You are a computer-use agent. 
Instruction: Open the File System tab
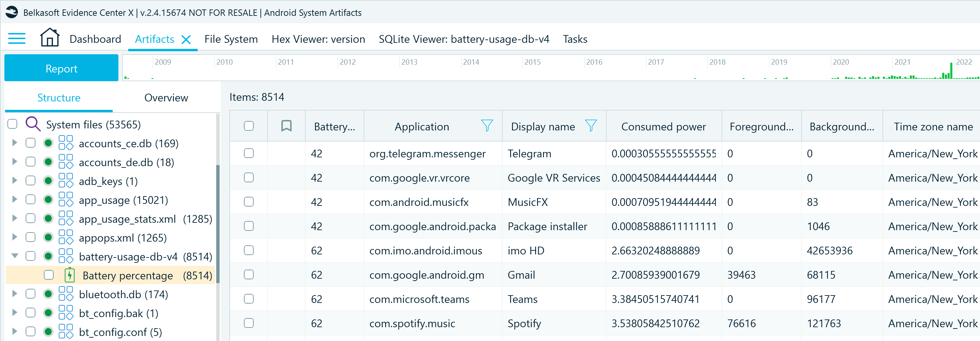pyautogui.click(x=231, y=39)
